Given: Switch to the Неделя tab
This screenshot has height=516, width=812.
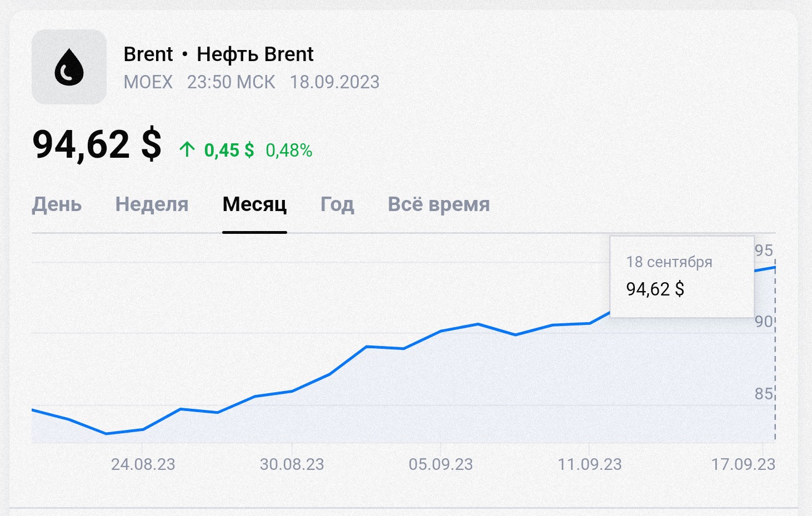Looking at the screenshot, I should point(152,204).
